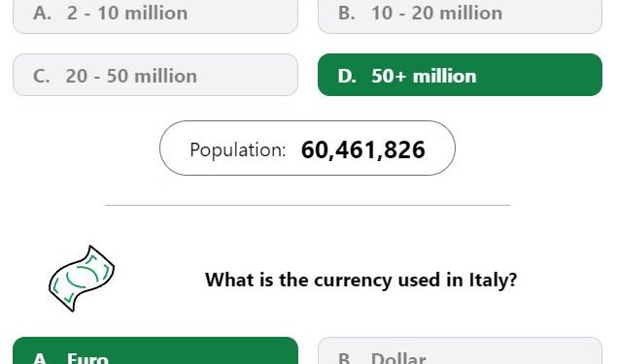Click the "10 - 20 million" text label
Viewport: 617px width, 364px height.
coord(437,14)
